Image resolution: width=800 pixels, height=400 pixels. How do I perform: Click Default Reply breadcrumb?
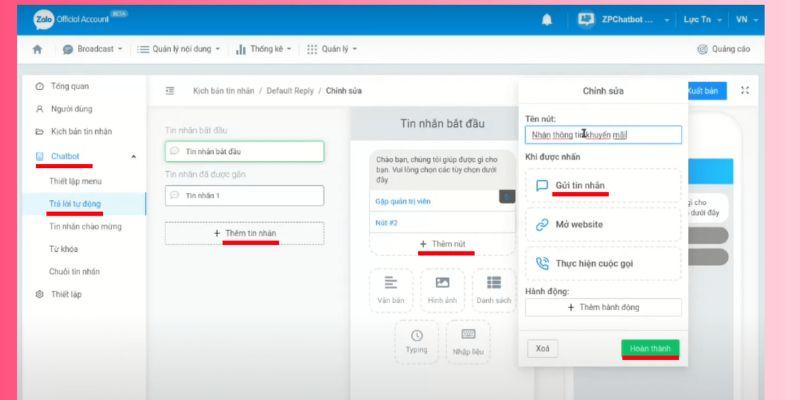tap(290, 91)
